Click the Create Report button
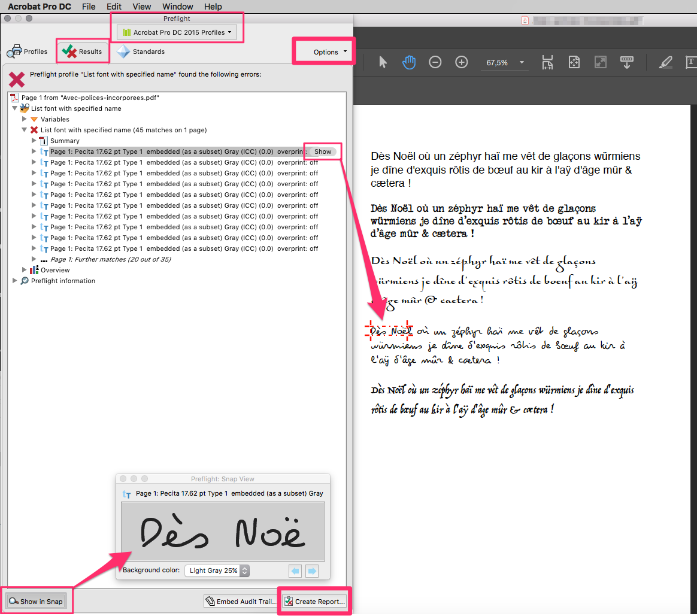The width and height of the screenshot is (697, 616). (314, 600)
